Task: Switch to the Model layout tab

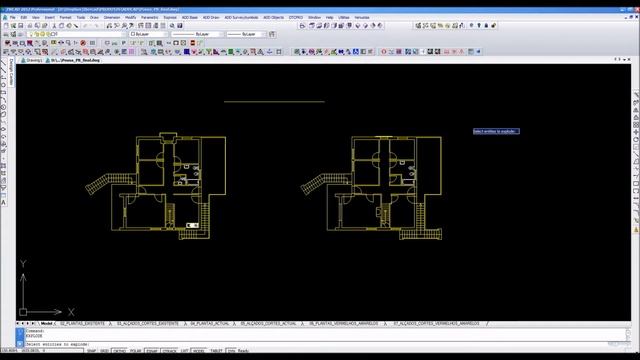Action: pyautogui.click(x=47, y=324)
